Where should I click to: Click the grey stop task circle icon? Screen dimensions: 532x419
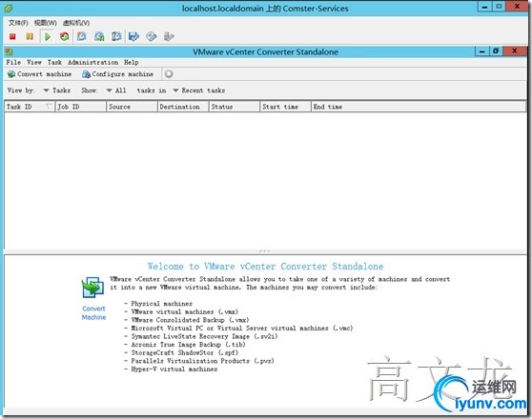pos(169,73)
